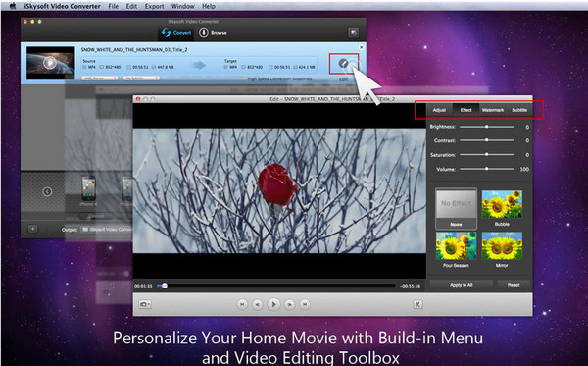Click the Edit pencil icon for the video
The image size is (588, 366).
344,64
